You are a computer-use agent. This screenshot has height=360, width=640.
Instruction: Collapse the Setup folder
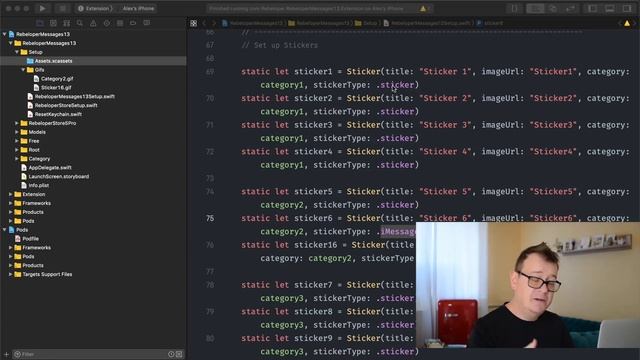(17, 52)
